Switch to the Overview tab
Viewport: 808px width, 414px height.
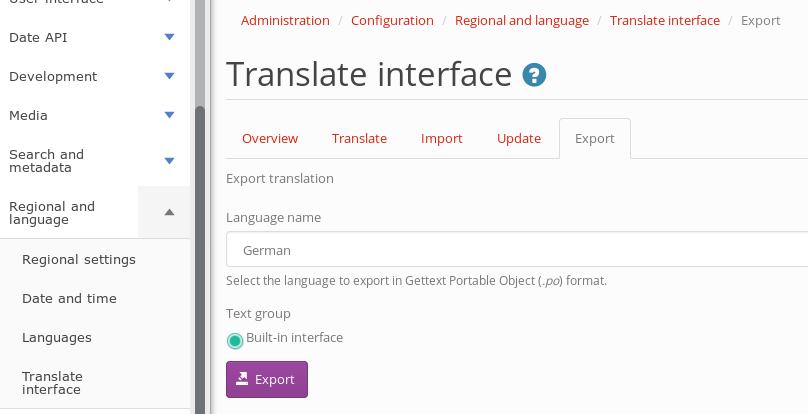270,139
